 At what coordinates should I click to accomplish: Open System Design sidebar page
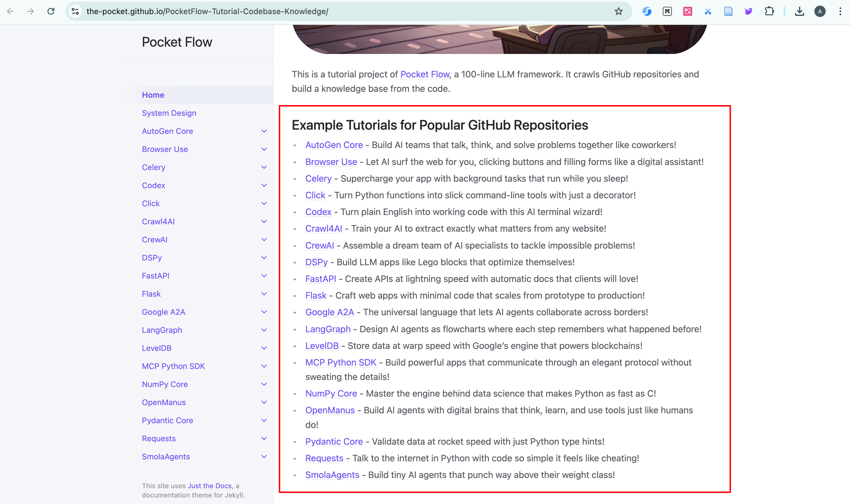(x=169, y=113)
